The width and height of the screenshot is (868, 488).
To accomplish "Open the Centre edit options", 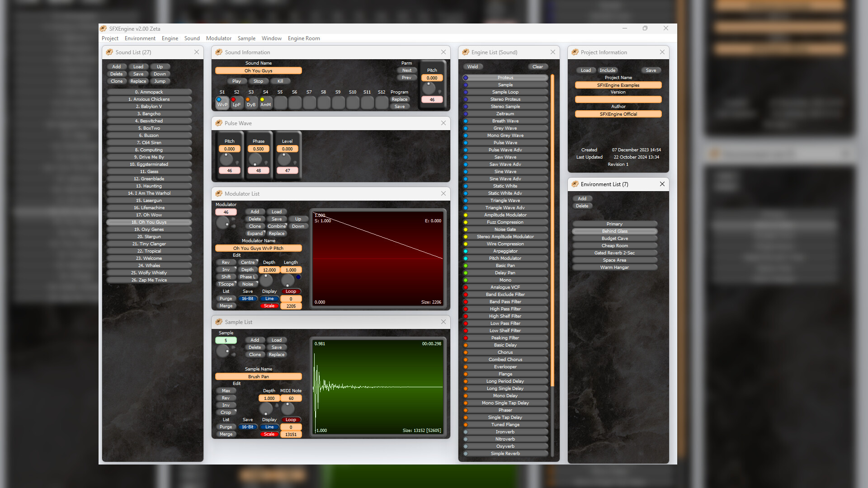I will click(x=248, y=262).
